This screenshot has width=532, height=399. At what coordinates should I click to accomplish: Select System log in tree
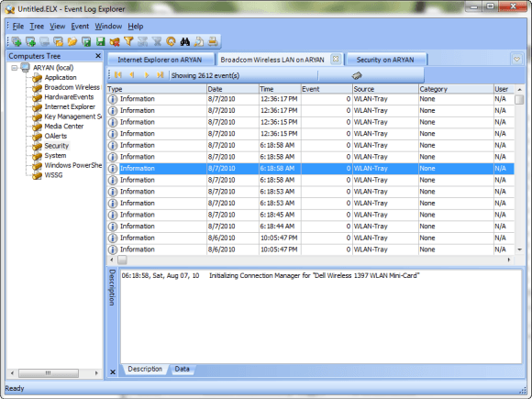coord(55,155)
